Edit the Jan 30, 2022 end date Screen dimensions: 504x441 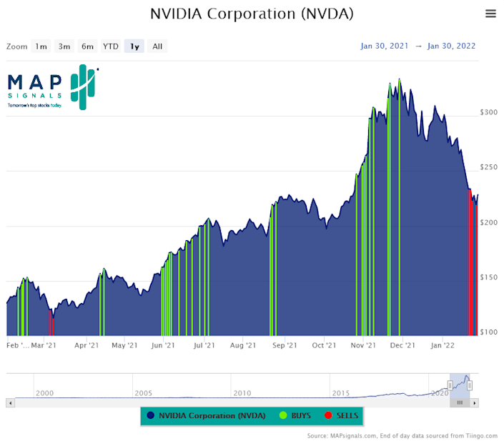451,46
